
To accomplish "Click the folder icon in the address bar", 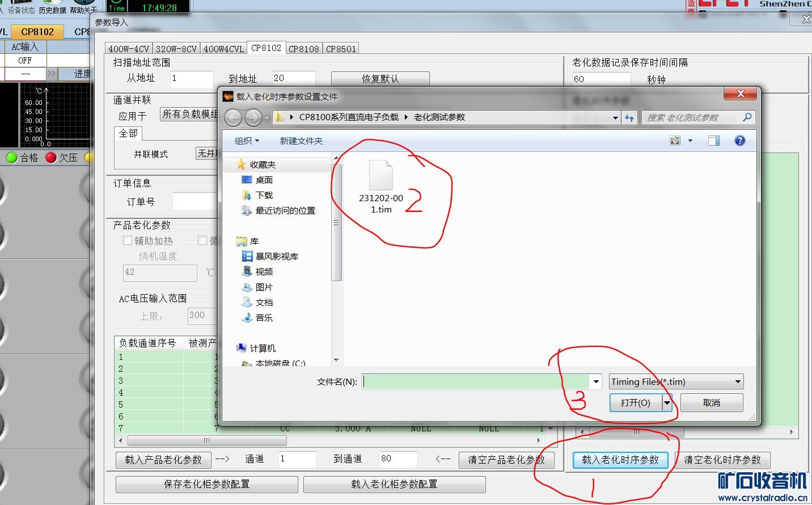I will click(x=279, y=117).
